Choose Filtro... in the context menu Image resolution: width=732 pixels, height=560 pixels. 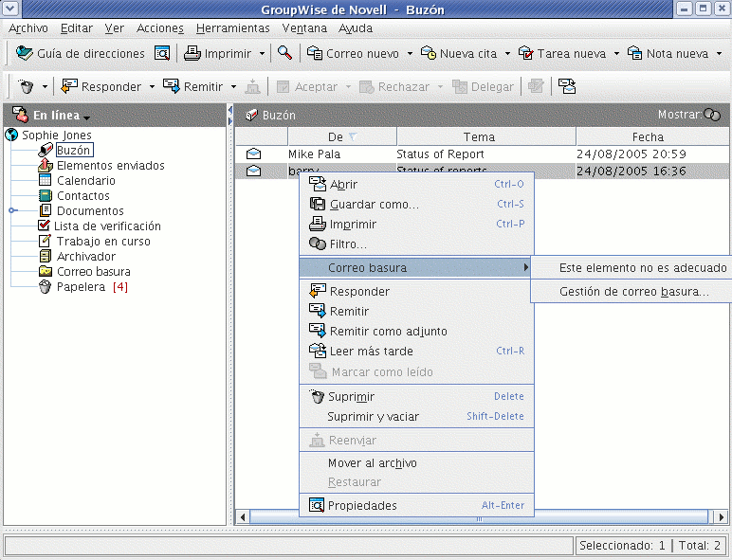[416, 244]
